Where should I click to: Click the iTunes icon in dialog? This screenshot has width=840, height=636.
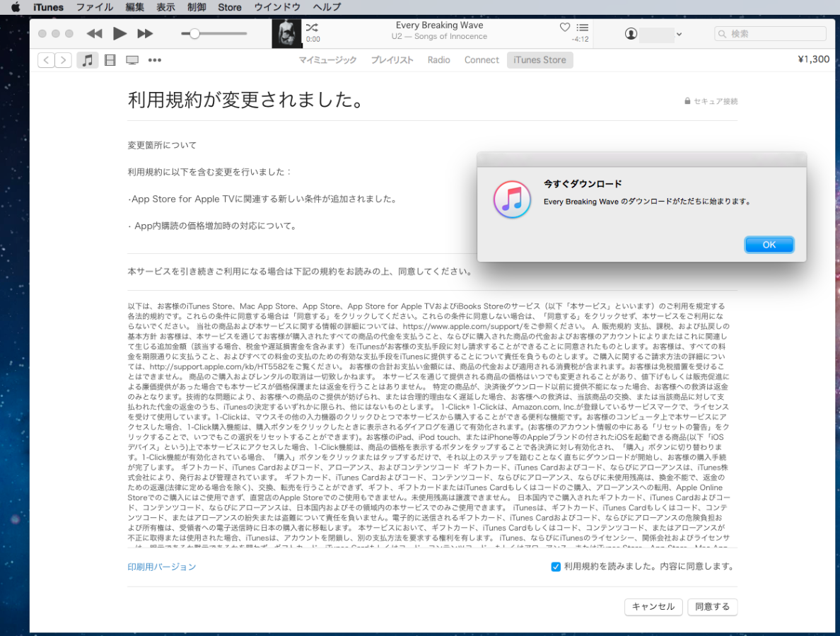(x=512, y=200)
